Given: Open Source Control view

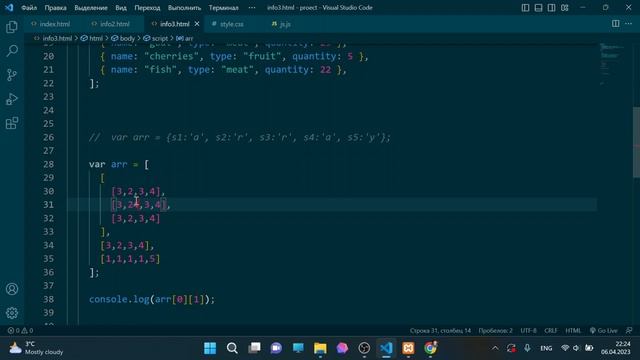Looking at the screenshot, I should coord(12,75).
